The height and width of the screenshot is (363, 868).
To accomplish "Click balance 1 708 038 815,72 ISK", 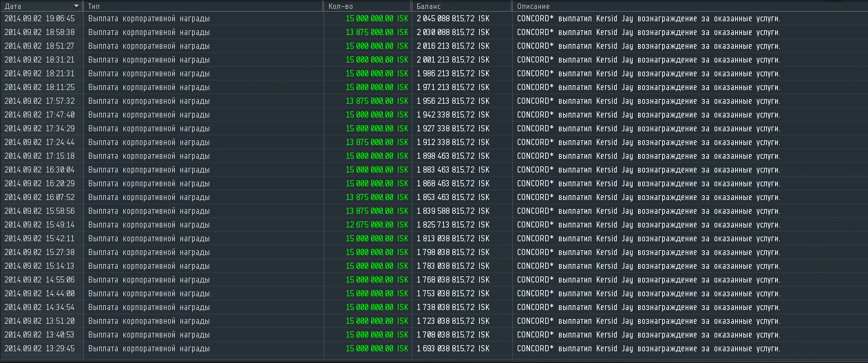I will point(453,335).
